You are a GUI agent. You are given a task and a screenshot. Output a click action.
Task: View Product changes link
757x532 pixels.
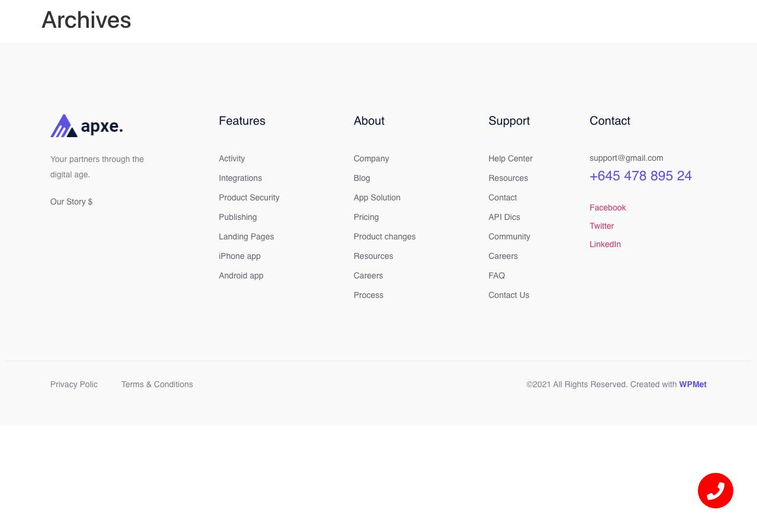click(384, 236)
